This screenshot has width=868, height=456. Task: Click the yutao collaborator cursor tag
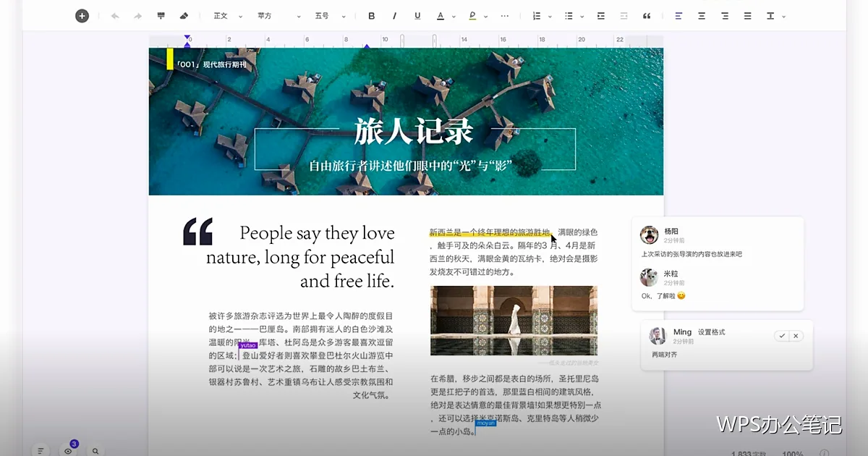pyautogui.click(x=248, y=346)
